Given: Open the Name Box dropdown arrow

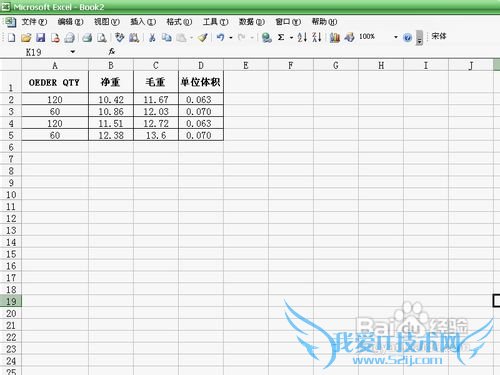Looking at the screenshot, I should pyautogui.click(x=73, y=52).
